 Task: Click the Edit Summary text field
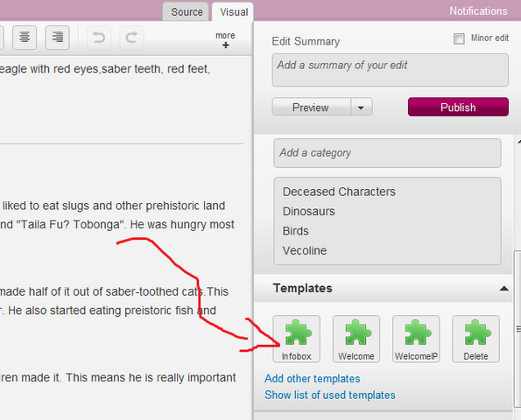(x=390, y=70)
